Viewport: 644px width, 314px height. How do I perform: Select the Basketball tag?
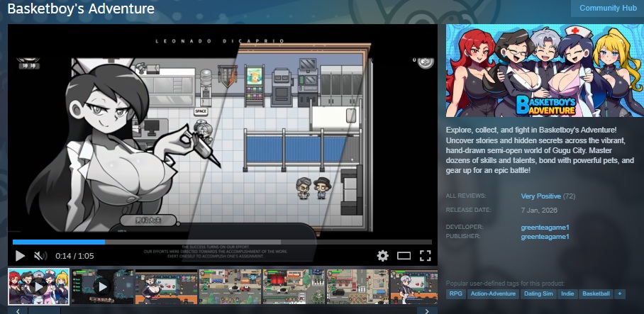tap(596, 294)
